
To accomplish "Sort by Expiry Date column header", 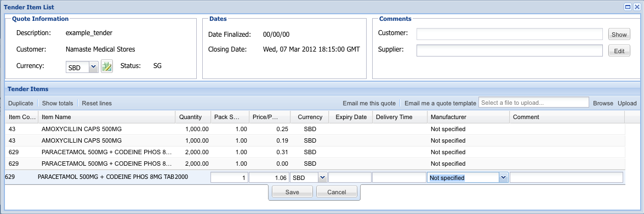I will 351,117.
